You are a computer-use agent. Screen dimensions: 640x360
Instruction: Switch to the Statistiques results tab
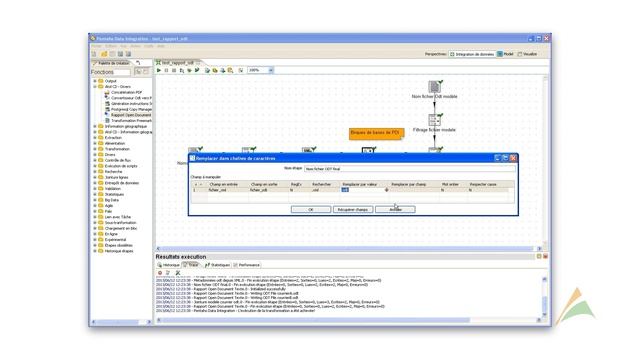point(218,265)
